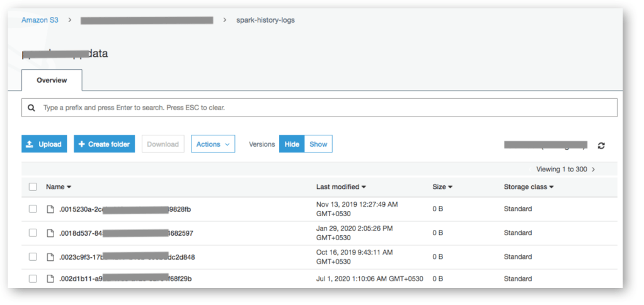Click the file icon for .0015230a entry

pos(50,209)
